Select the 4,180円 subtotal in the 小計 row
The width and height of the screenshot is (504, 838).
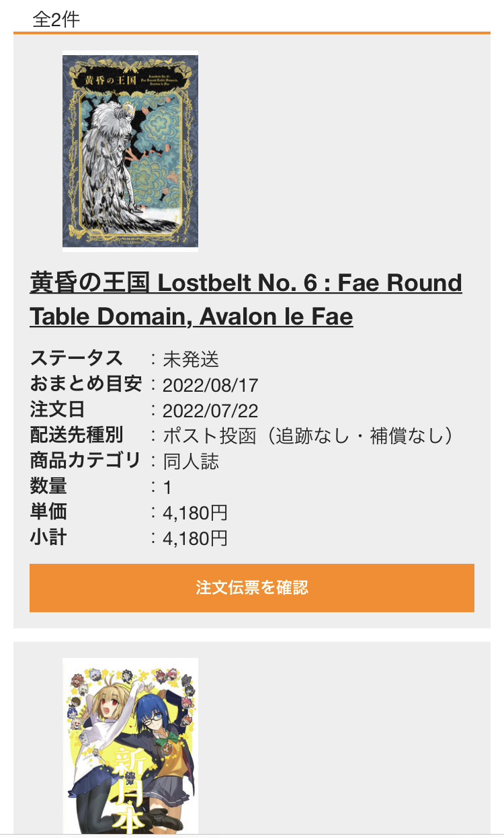[195, 538]
